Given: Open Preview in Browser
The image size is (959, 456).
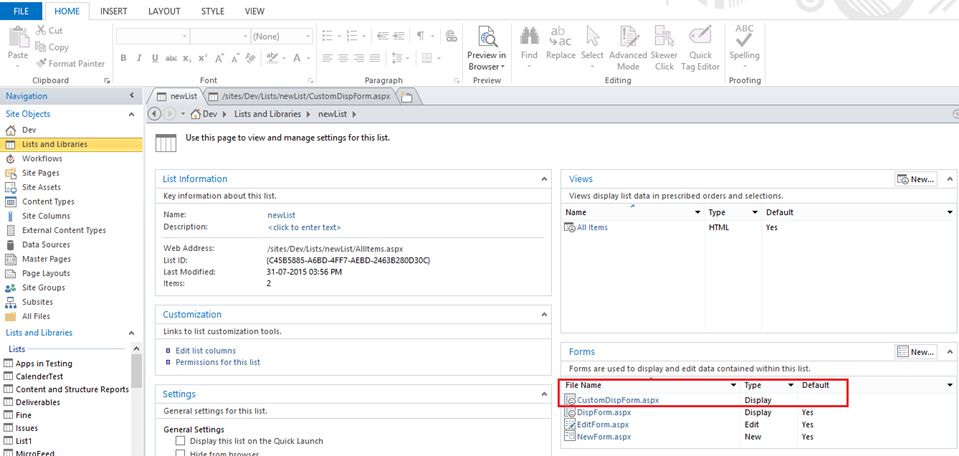Looking at the screenshot, I should coord(487,49).
